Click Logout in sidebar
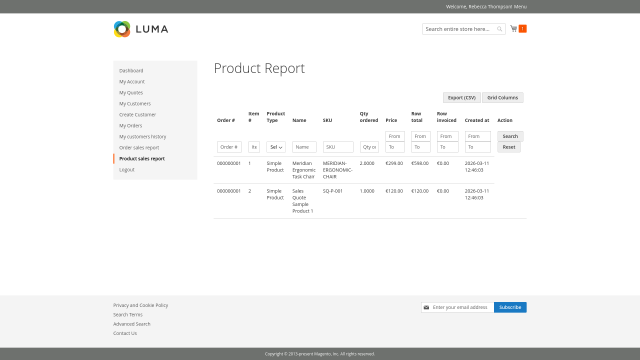Image resolution: width=640 pixels, height=360 pixels. 127,170
